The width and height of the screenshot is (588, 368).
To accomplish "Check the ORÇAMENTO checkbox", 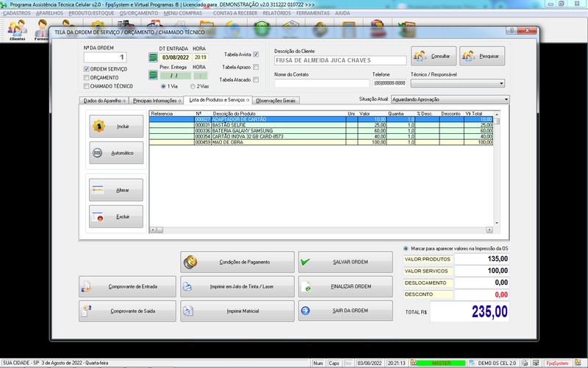I will click(87, 78).
